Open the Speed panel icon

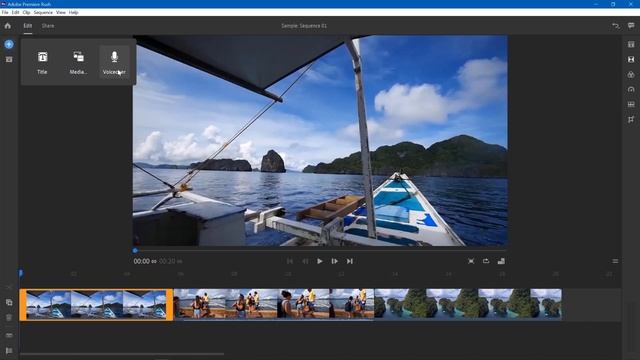(x=631, y=89)
